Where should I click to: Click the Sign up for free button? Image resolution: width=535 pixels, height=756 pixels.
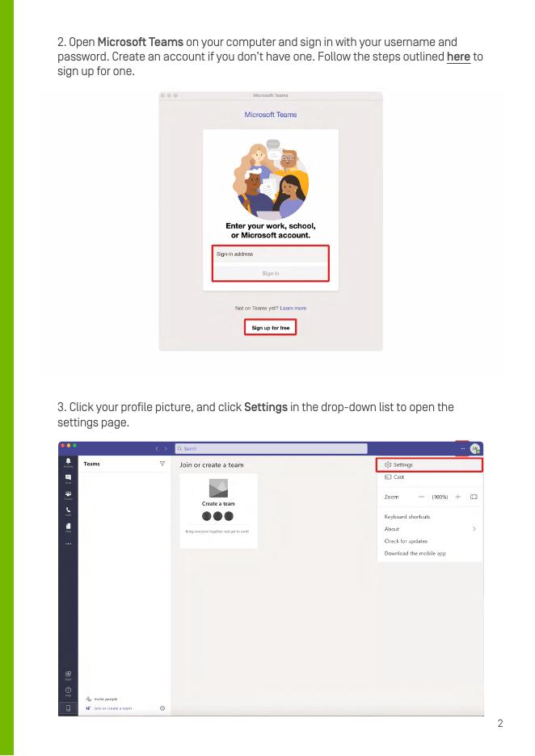point(270,327)
